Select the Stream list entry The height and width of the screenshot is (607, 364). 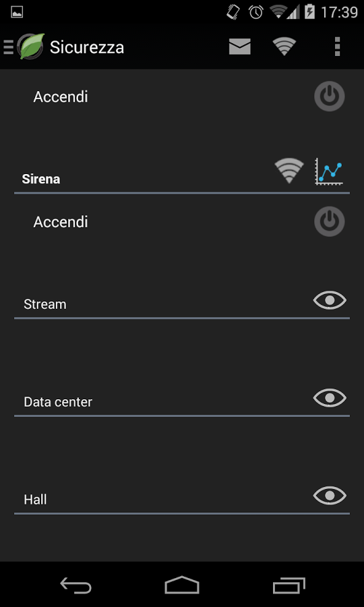click(x=182, y=304)
